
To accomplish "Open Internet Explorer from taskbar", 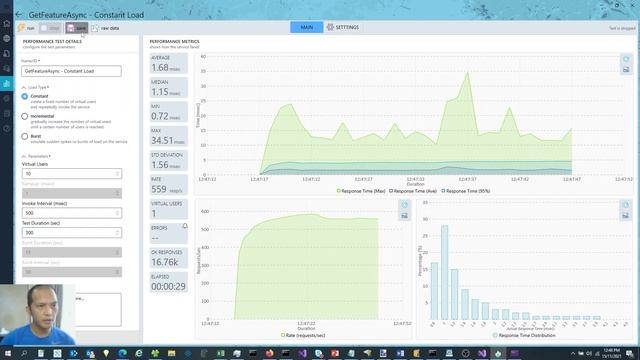I will [x=139, y=353].
